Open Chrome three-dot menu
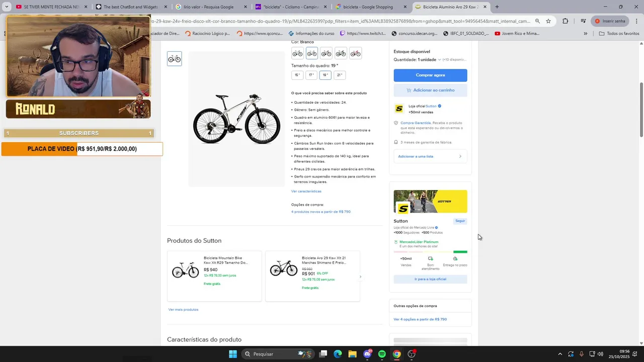Screen dimensions: 644x362 636,21
